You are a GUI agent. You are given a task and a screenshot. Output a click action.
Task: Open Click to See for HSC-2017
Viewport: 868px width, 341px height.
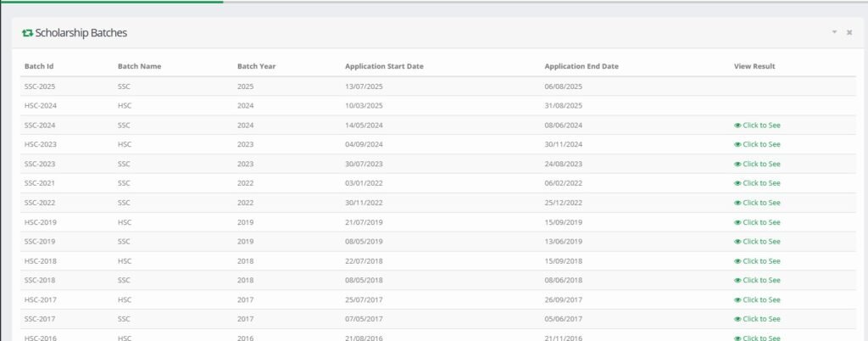760,299
